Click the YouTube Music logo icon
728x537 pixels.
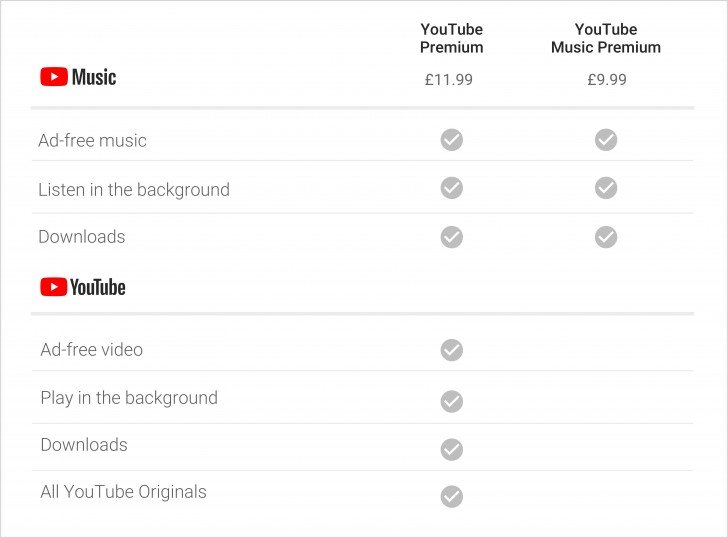(54, 77)
